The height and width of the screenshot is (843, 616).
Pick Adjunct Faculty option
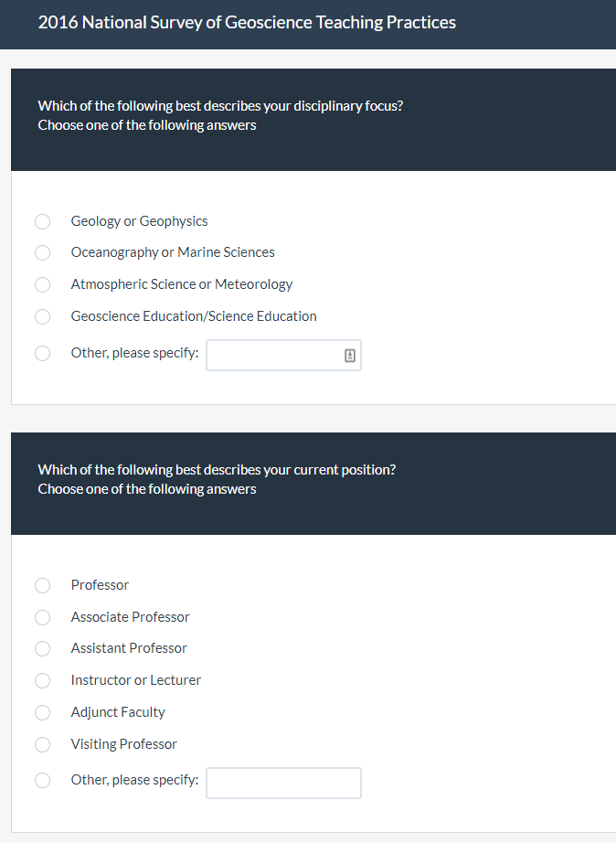[x=42, y=712]
